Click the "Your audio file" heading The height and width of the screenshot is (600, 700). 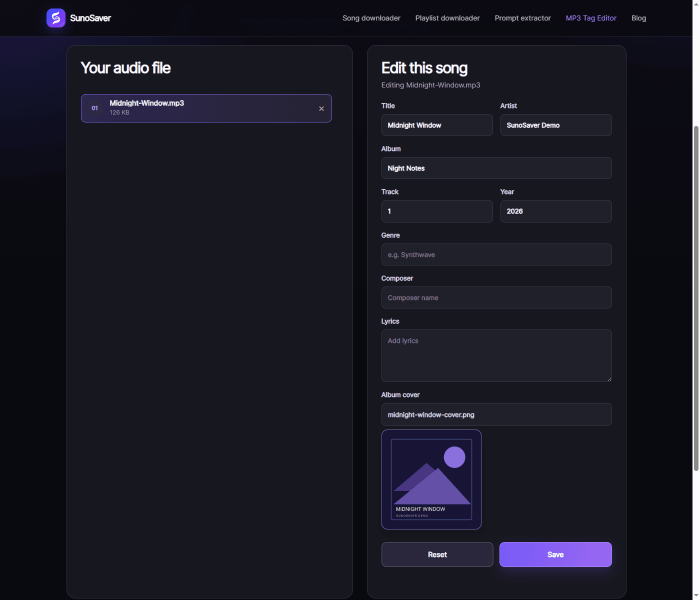point(126,68)
